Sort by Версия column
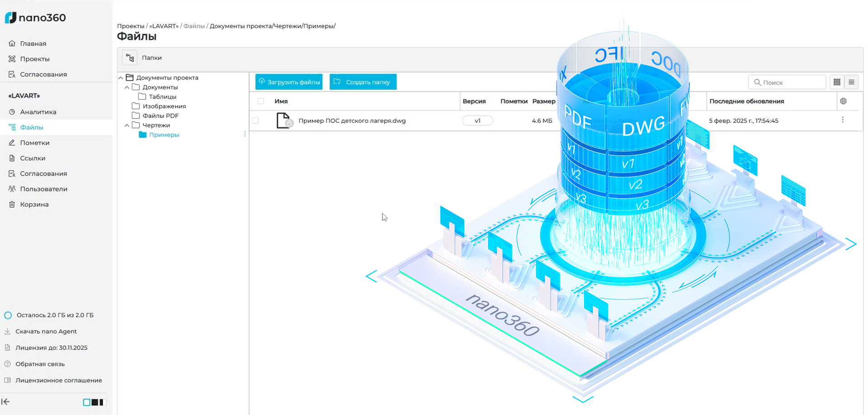Screen dimensions: 868x415 (x=474, y=101)
